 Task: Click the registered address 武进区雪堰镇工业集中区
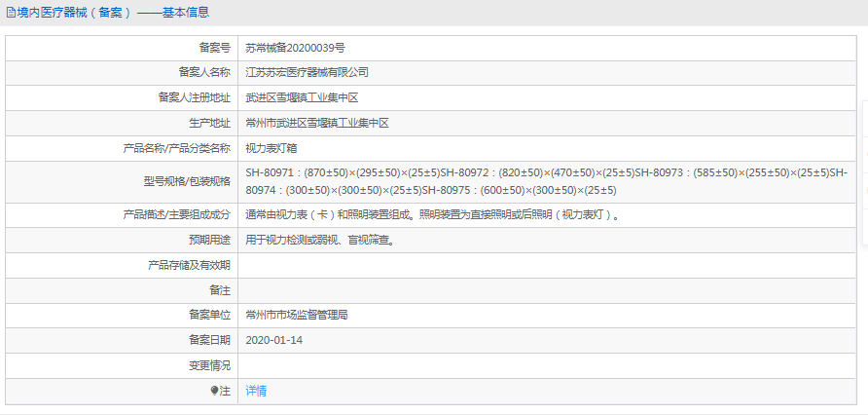point(303,97)
